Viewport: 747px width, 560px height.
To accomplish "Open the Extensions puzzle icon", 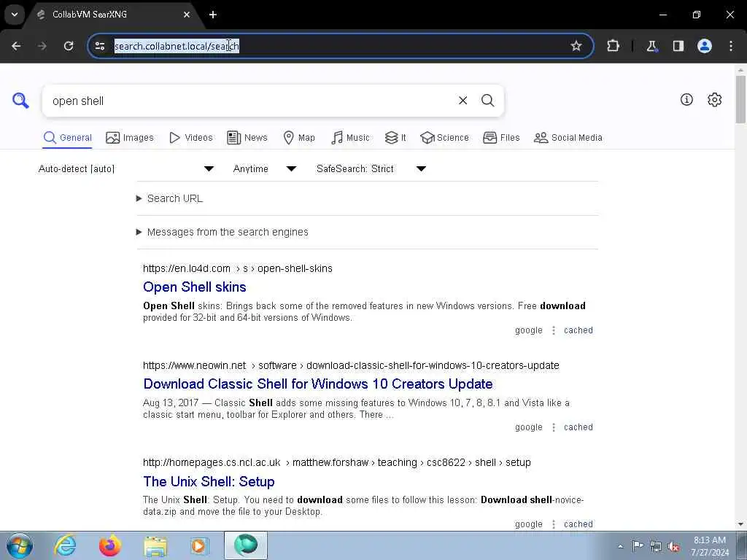I will click(613, 46).
